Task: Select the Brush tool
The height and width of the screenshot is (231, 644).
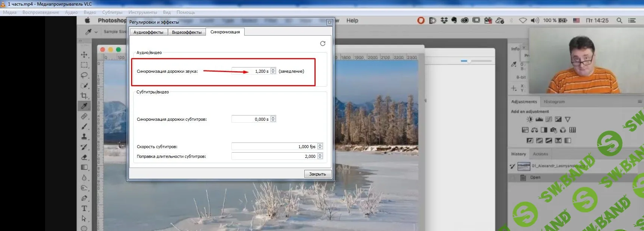Action: point(84,127)
